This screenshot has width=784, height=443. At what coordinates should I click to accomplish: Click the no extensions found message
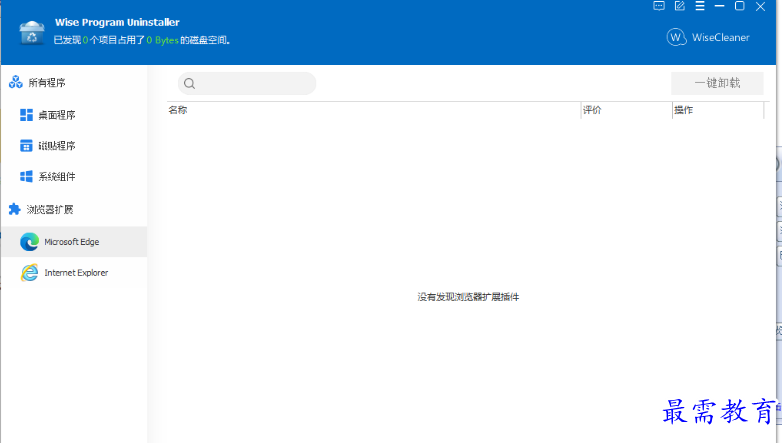[468, 297]
